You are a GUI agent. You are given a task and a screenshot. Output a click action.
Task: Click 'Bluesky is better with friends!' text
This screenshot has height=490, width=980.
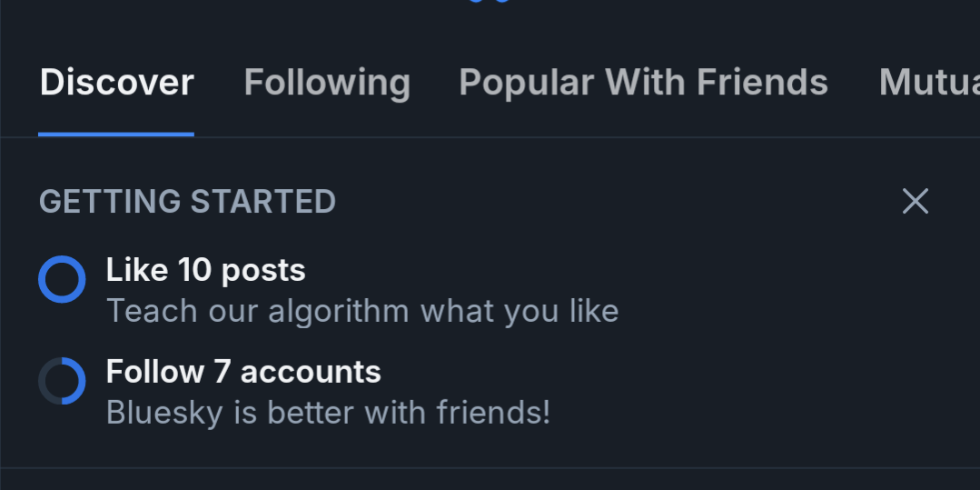[328, 413]
